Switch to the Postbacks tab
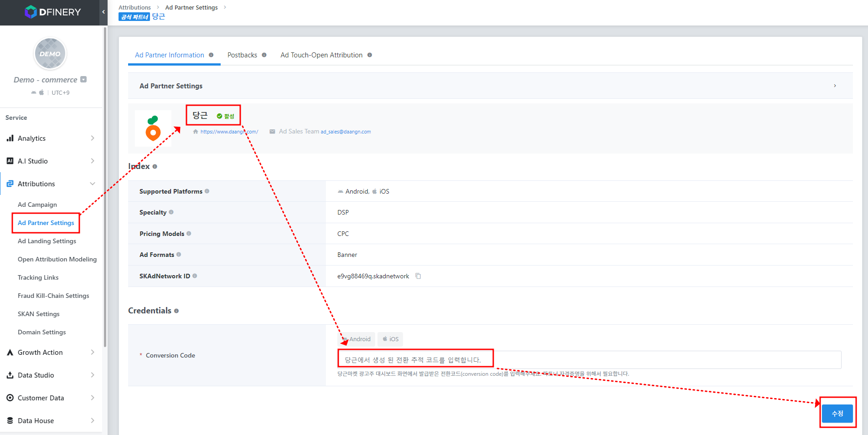Viewport: 868px width, 435px height. click(x=242, y=55)
